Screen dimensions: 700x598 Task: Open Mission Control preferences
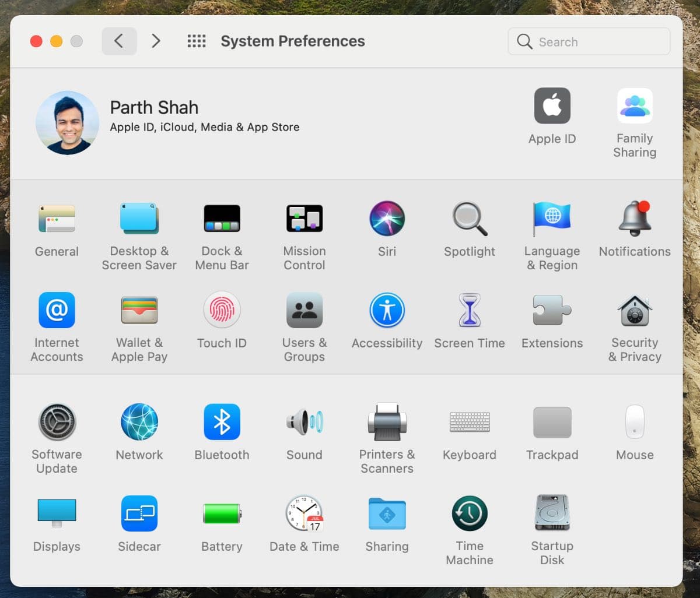[304, 219]
